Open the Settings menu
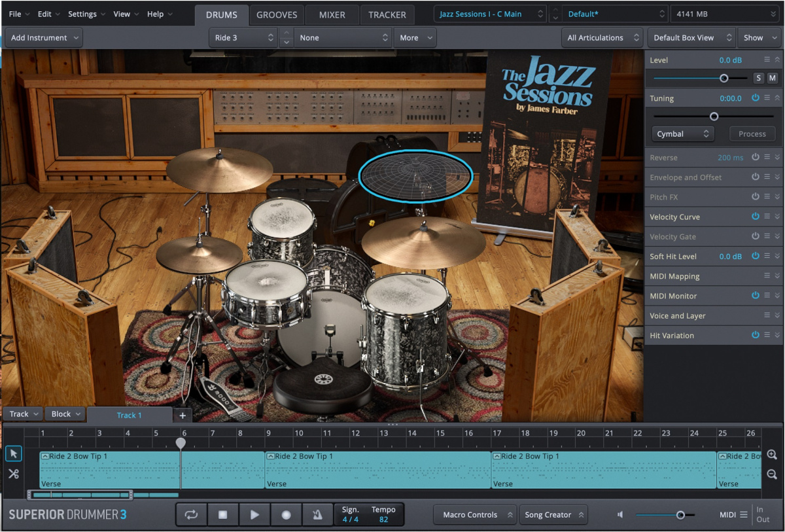 [83, 13]
